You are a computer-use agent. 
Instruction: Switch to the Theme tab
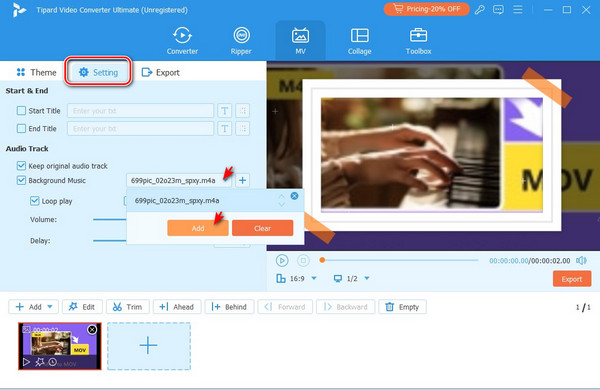36,72
